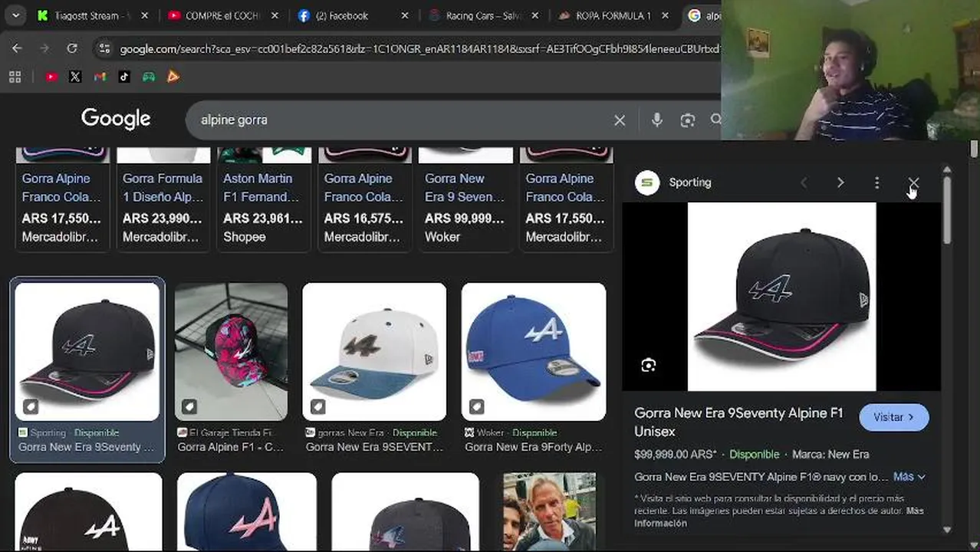Select the two men selfie thumbnail
Viewport: 980px width, 552px height.
[550, 511]
